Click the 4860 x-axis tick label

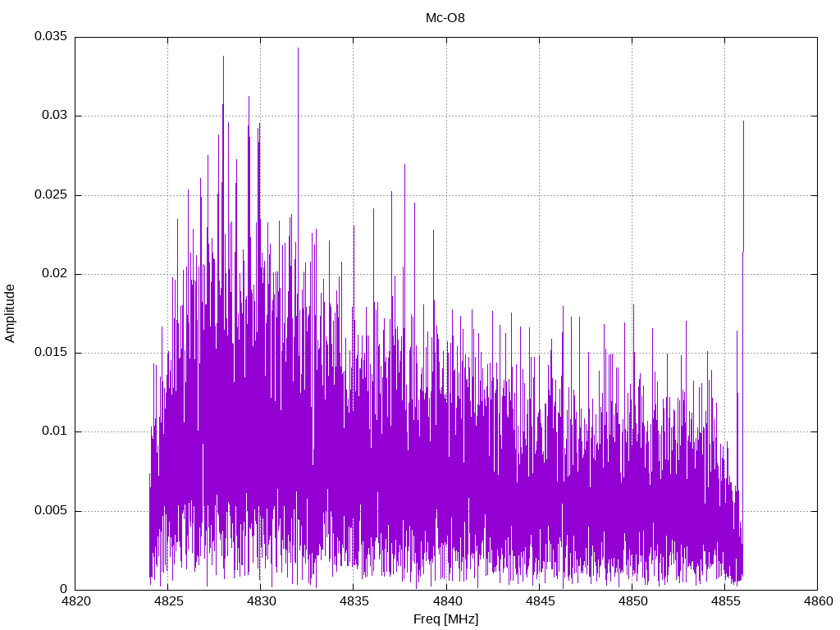(x=818, y=601)
